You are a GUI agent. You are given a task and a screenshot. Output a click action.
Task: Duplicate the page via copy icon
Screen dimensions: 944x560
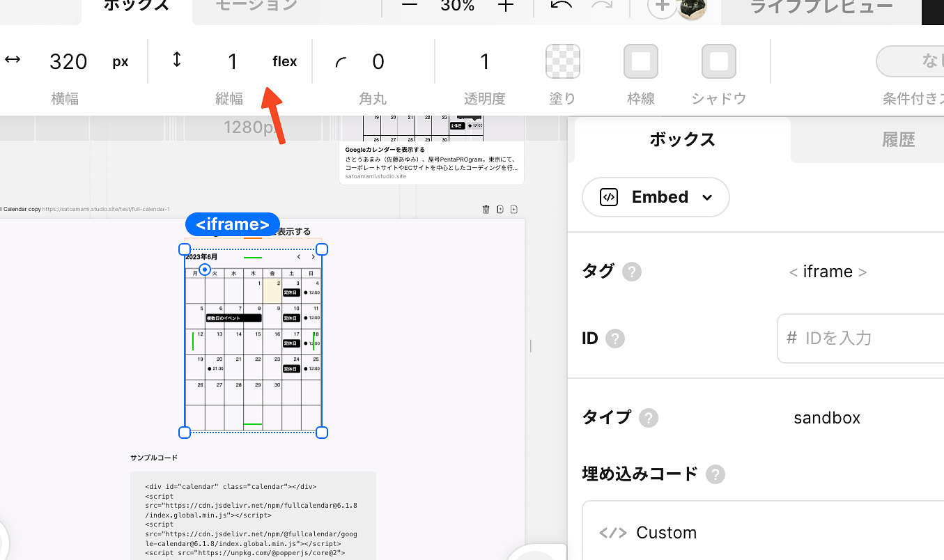(x=500, y=209)
